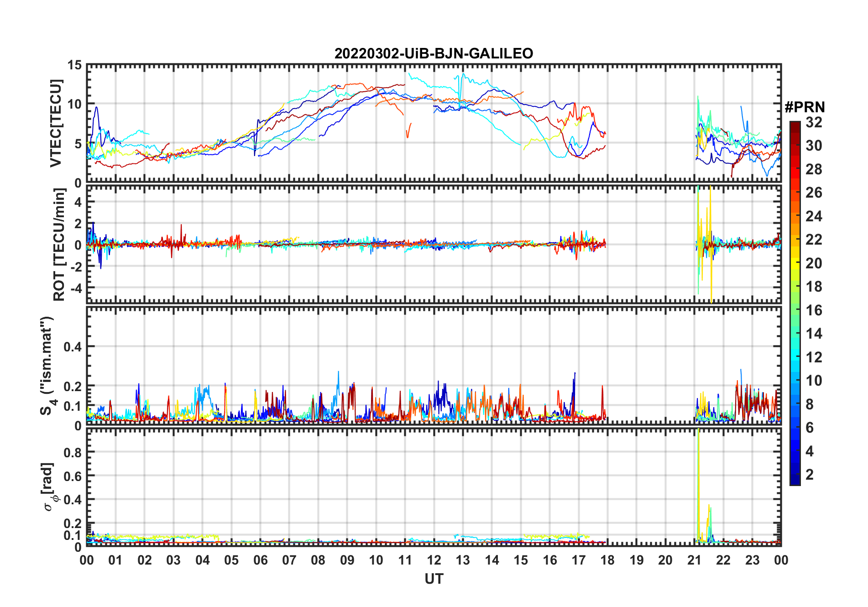The width and height of the screenshot is (868, 607).
Task: Select colorbar tick label 12
Action: click(814, 357)
